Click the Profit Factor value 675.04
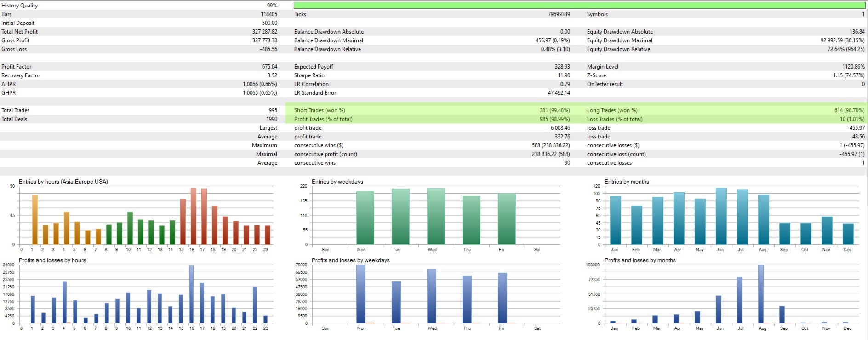The height and width of the screenshot is (340, 868). point(269,67)
